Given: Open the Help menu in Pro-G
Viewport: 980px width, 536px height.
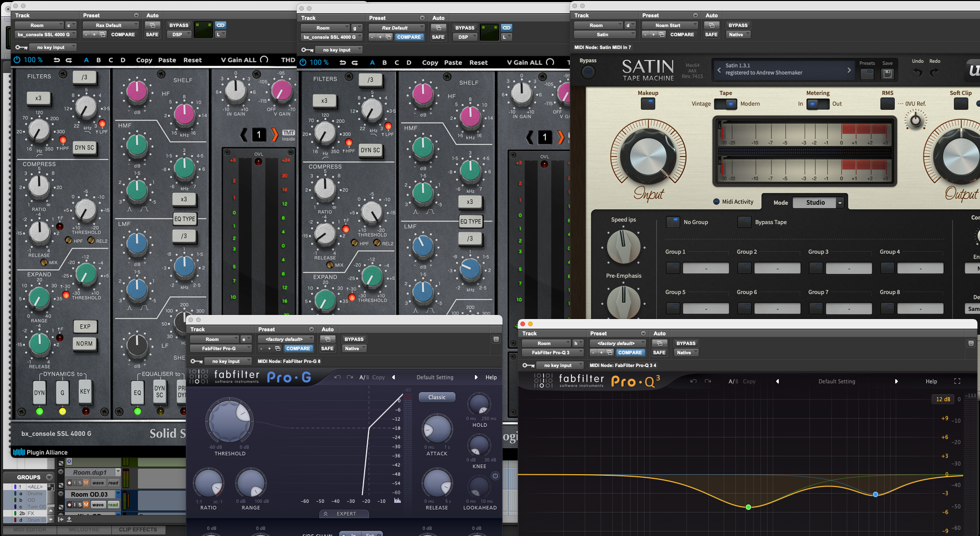Looking at the screenshot, I should tap(491, 377).
